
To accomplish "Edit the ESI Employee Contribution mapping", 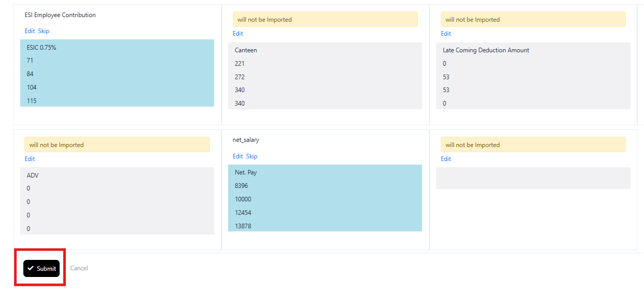I will 30,31.
